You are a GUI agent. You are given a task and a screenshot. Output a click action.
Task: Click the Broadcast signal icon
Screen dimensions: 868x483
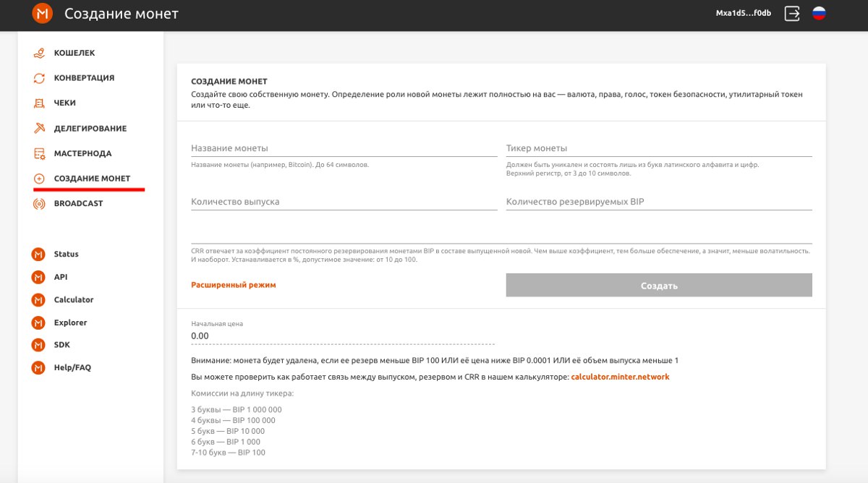pyautogui.click(x=39, y=204)
